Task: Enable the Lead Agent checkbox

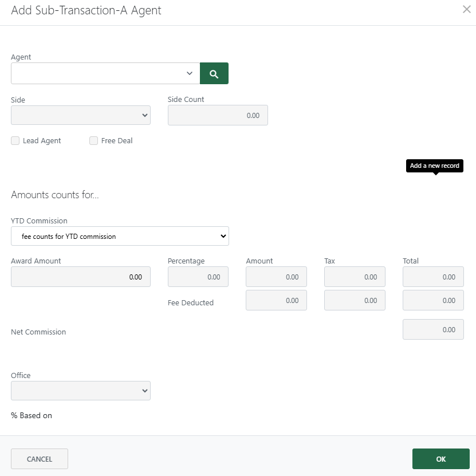Action: pyautogui.click(x=15, y=140)
